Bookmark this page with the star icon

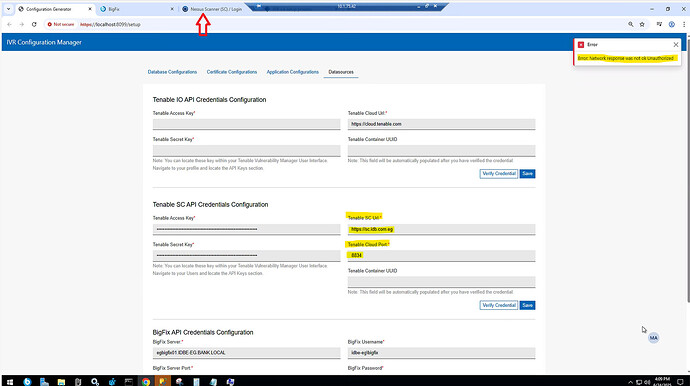point(642,25)
